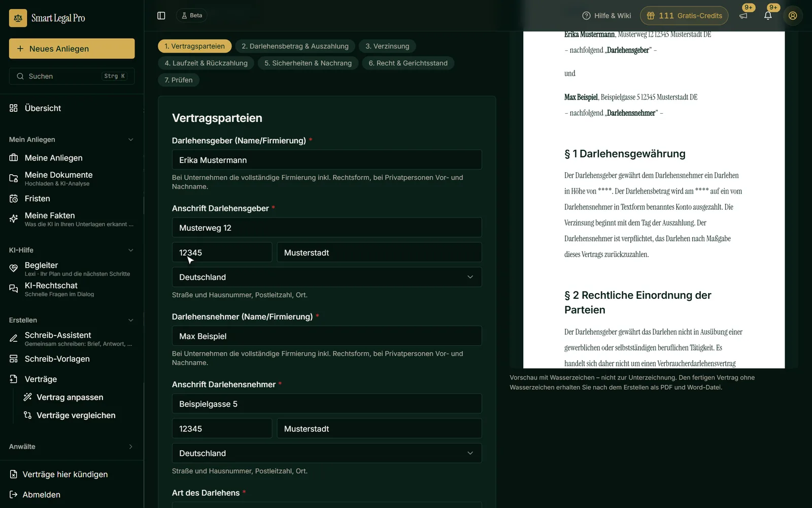Collapse the Mein Anliegen section
This screenshot has width=812, height=508.
point(130,140)
